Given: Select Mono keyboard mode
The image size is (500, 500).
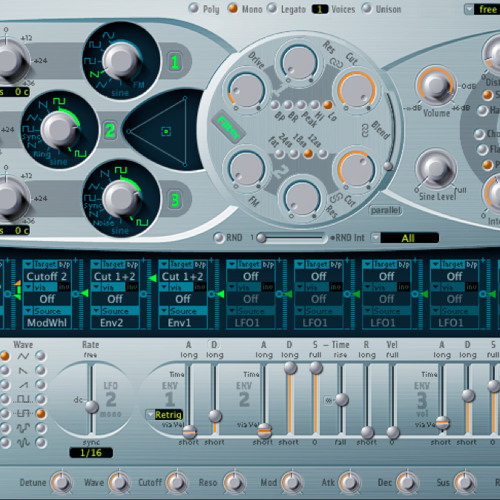Looking at the screenshot, I should click(233, 8).
